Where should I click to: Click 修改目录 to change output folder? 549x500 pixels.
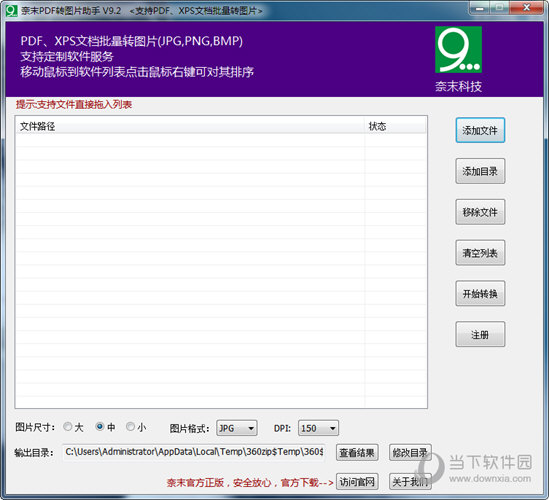click(410, 453)
